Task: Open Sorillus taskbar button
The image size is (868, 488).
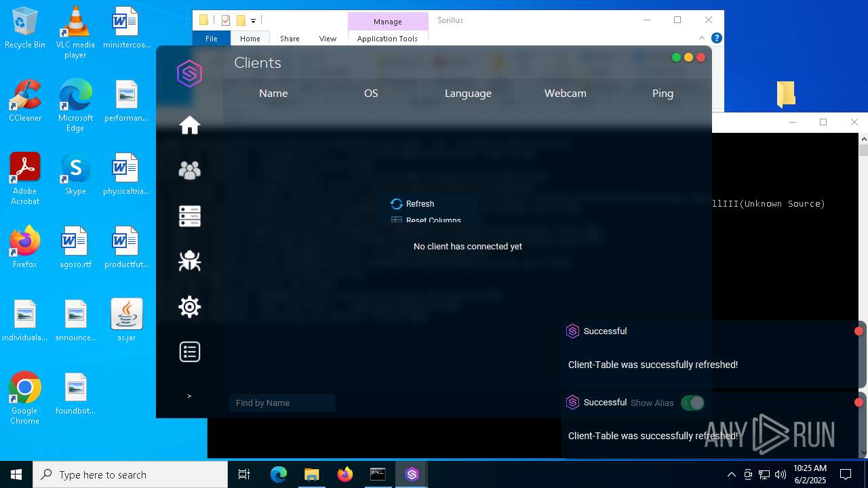Action: 412,474
